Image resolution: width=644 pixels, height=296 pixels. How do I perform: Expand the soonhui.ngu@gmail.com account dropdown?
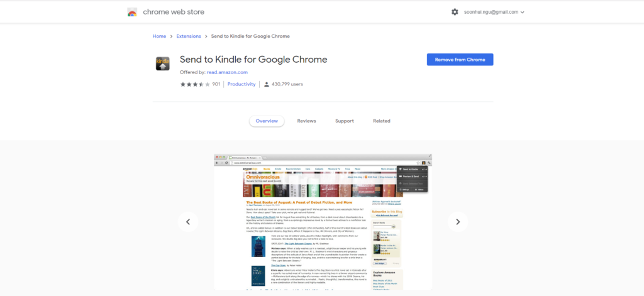[494, 12]
